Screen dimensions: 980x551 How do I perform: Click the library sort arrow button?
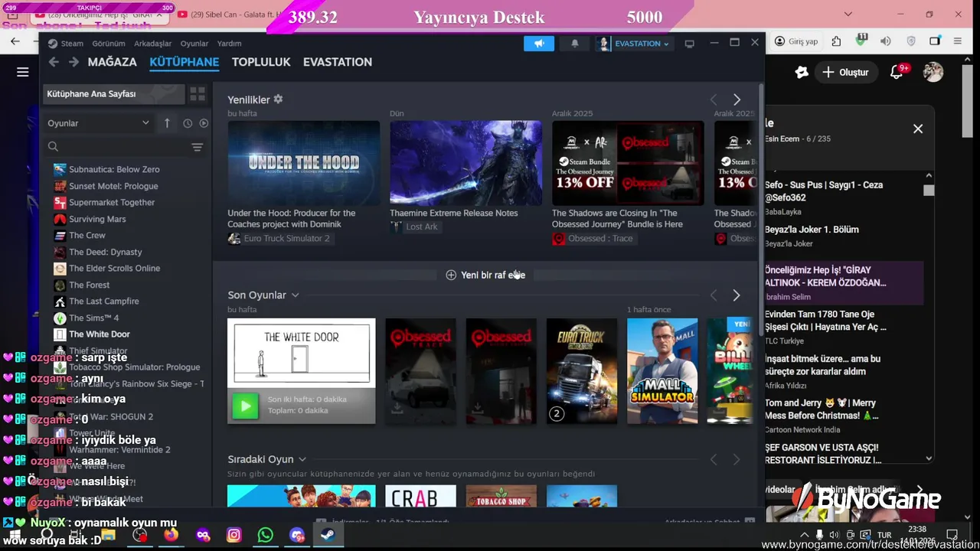(x=167, y=123)
